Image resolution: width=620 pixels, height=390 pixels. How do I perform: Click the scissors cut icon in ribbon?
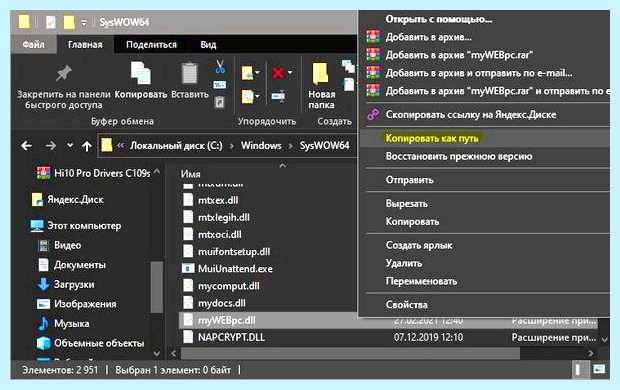coord(220,67)
